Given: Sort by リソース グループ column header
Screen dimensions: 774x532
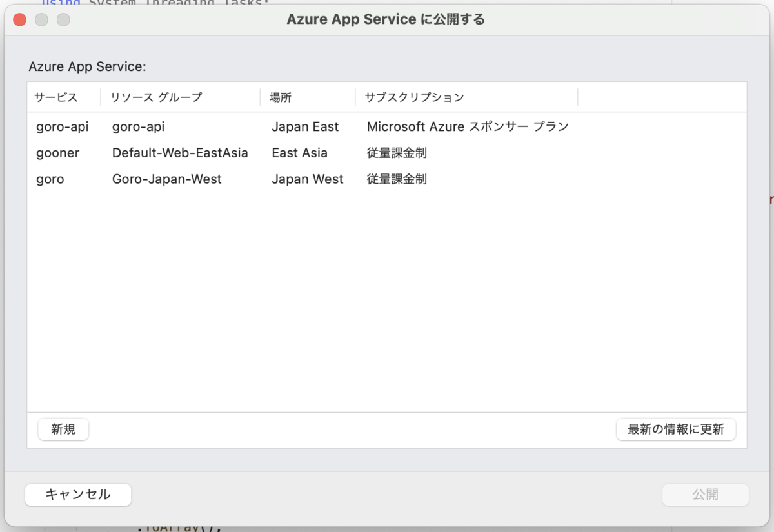Looking at the screenshot, I should pyautogui.click(x=156, y=97).
